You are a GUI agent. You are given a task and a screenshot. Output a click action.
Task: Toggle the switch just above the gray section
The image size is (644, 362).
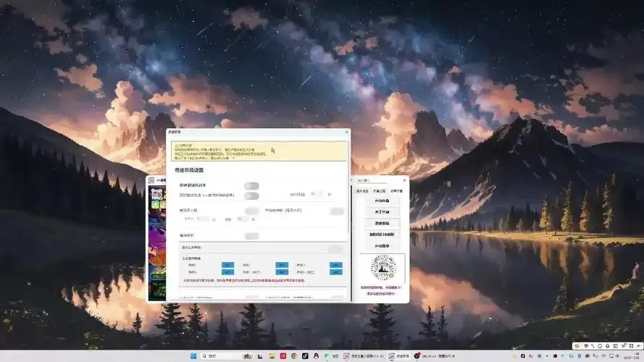(x=251, y=236)
